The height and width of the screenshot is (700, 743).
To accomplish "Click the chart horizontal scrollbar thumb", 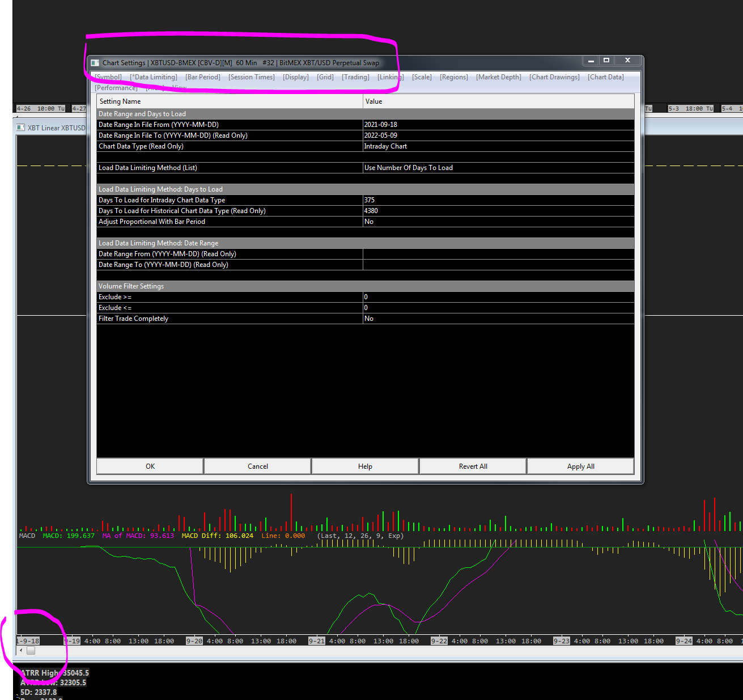I will point(31,650).
